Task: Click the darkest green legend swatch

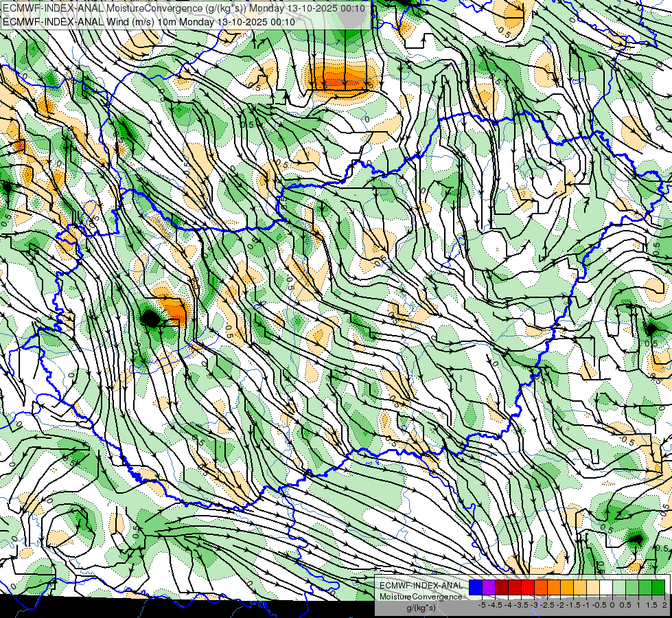Action: point(658,587)
